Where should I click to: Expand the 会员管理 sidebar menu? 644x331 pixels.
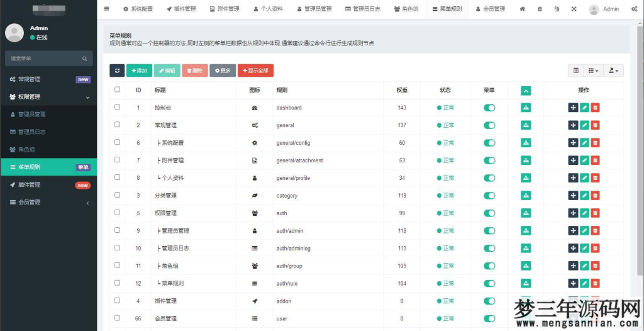coord(48,202)
